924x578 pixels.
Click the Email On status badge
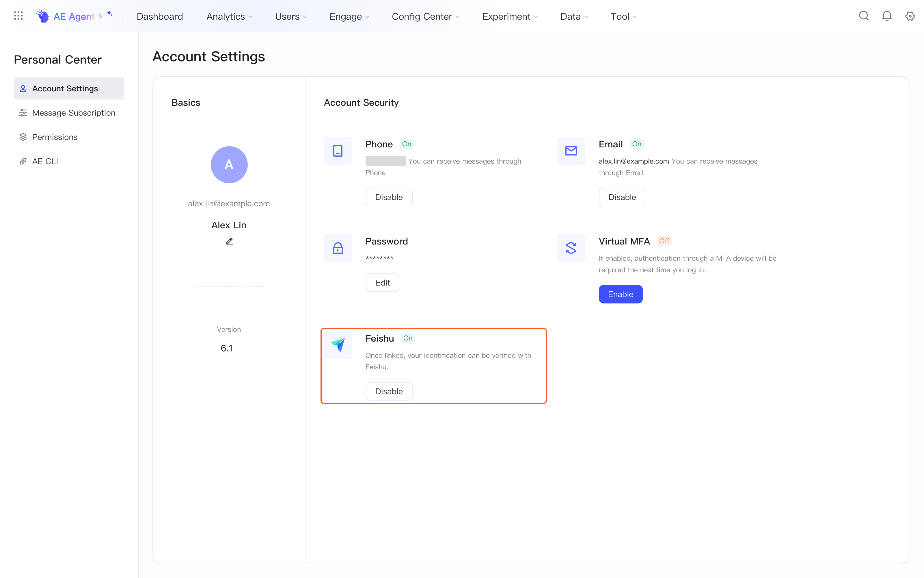[x=636, y=144]
